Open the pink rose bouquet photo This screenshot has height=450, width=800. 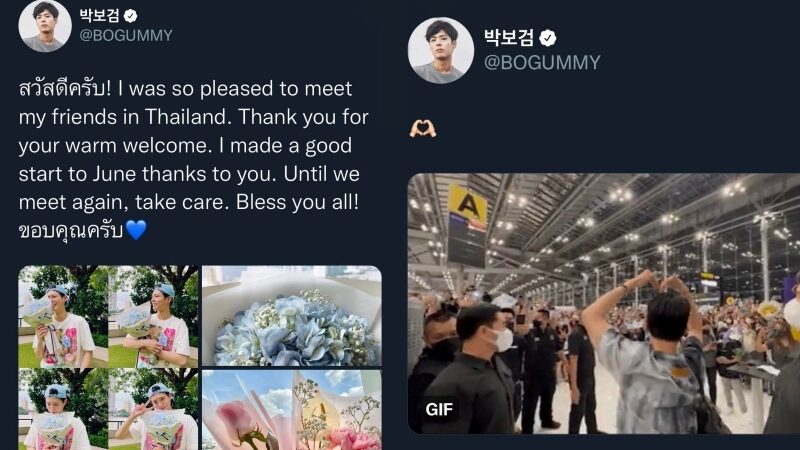(x=292, y=410)
